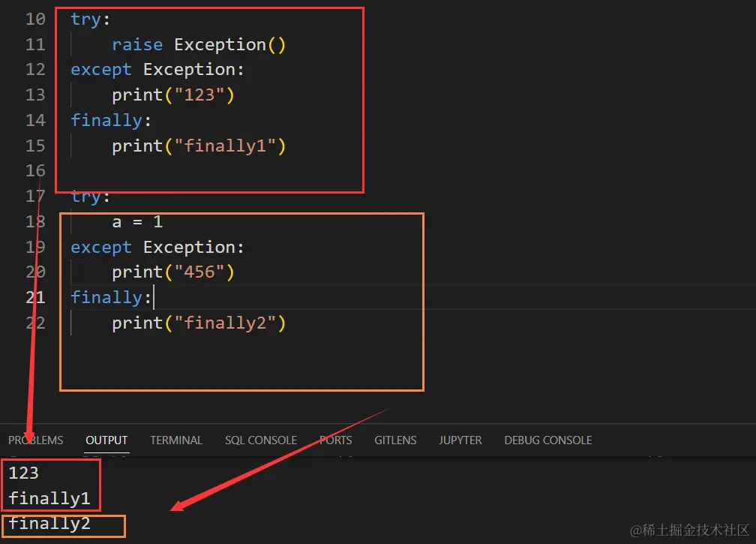The height and width of the screenshot is (544, 756).
Task: Click the '123' output line
Action: [24, 473]
